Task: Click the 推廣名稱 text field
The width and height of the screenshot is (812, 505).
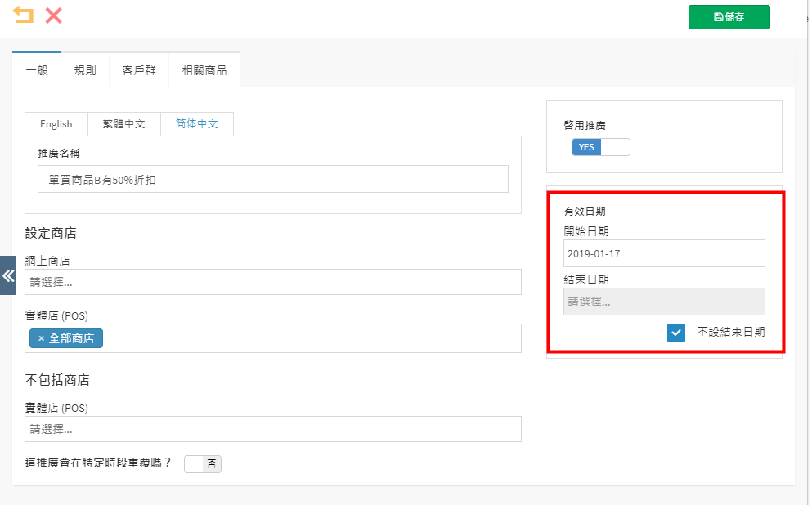Action: [273, 179]
